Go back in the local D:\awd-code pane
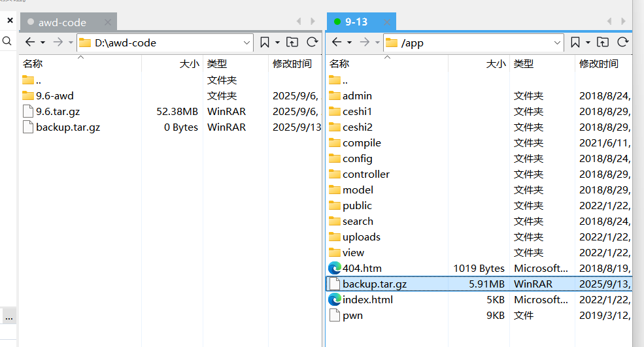Viewport: 644px width, 347px height. tap(29, 42)
